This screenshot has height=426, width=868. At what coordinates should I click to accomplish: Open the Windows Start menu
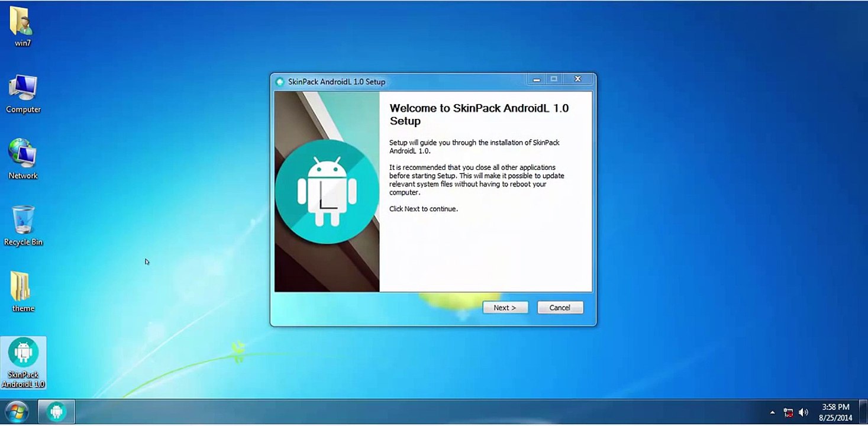[17, 412]
